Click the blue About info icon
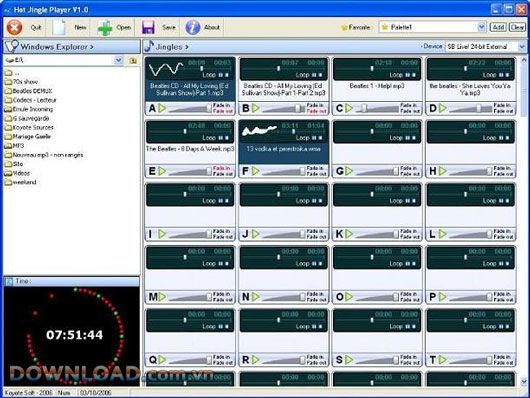The width and height of the screenshot is (530, 398). pyautogui.click(x=193, y=27)
